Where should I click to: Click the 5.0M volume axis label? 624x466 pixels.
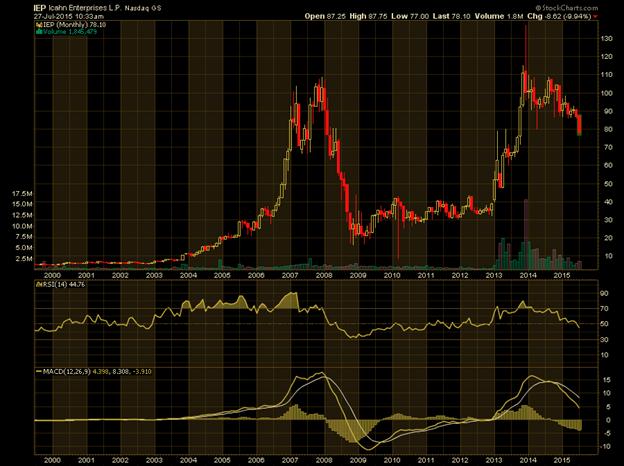click(24, 248)
